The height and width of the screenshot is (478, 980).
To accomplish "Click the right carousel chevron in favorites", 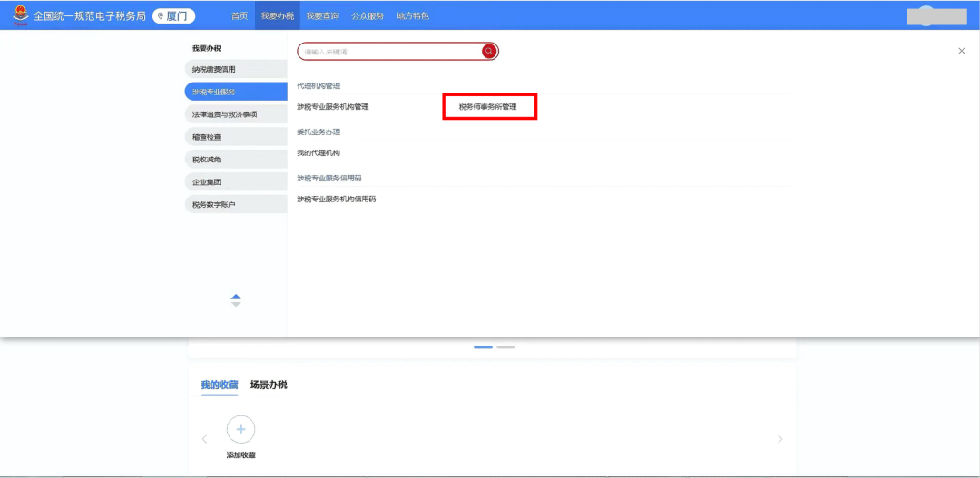I will 779,439.
